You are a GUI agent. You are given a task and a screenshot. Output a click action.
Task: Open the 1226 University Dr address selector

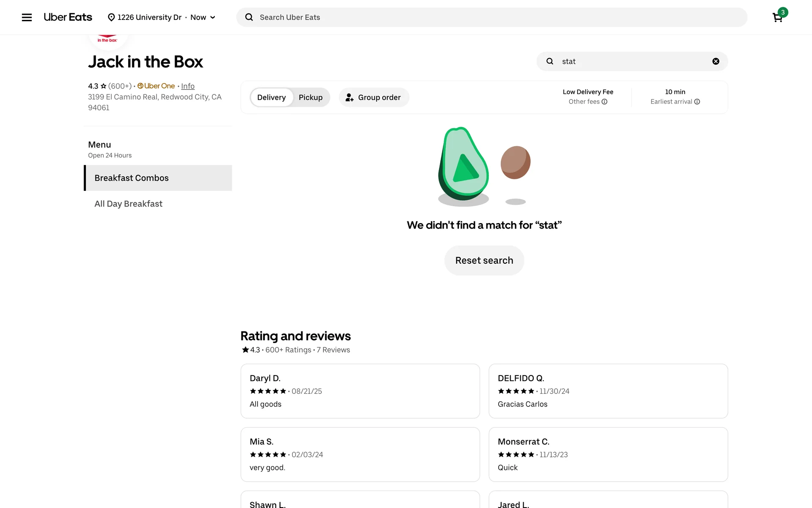(149, 17)
